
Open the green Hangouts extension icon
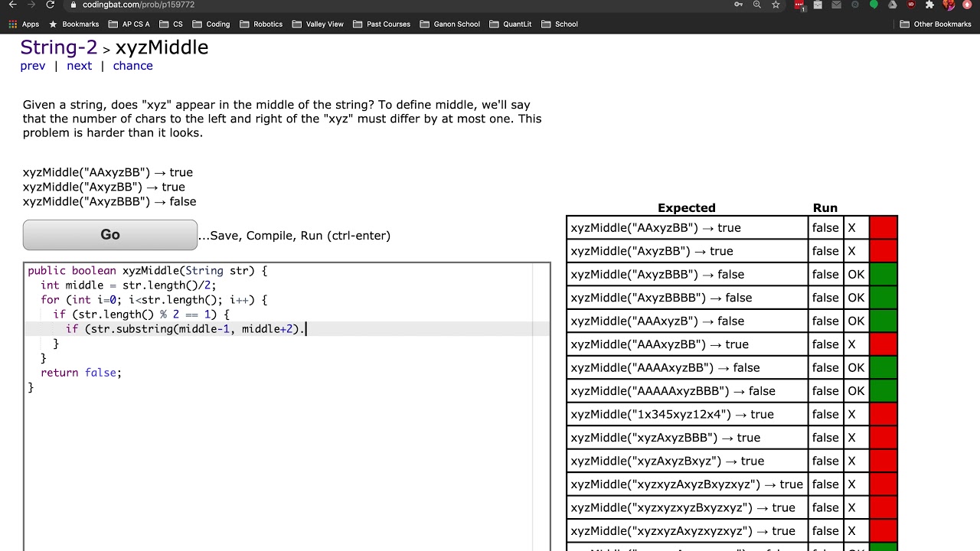874,5
